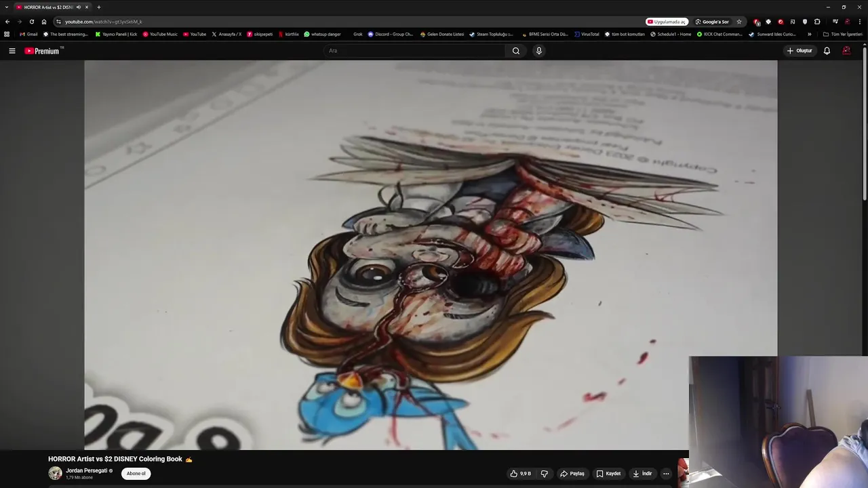Screen dimensions: 868x488
Task: Bookmark this page with star icon
Action: coord(739,22)
